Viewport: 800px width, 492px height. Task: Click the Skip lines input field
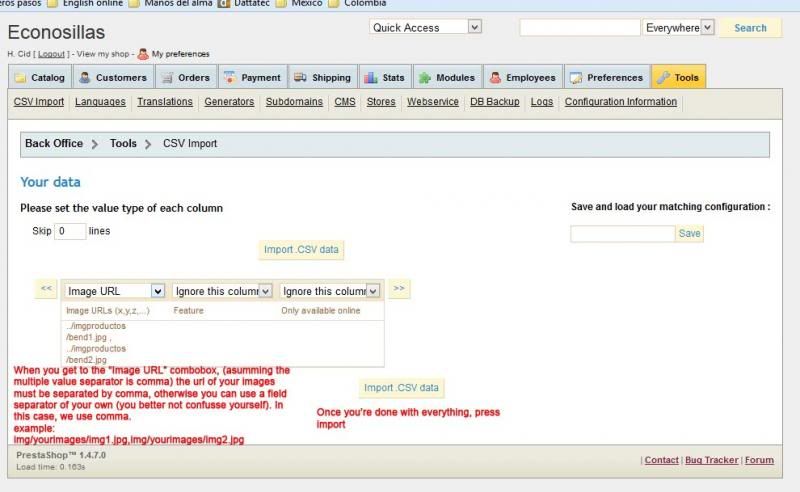pos(70,231)
